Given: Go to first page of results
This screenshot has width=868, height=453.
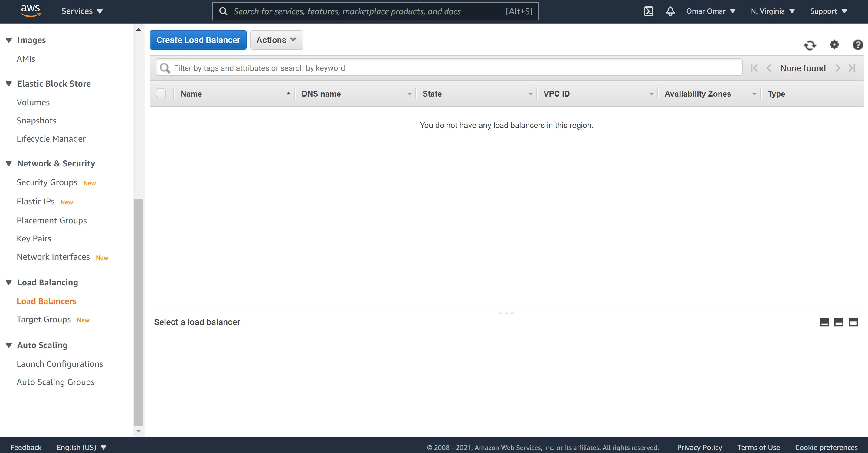Looking at the screenshot, I should tap(754, 68).
